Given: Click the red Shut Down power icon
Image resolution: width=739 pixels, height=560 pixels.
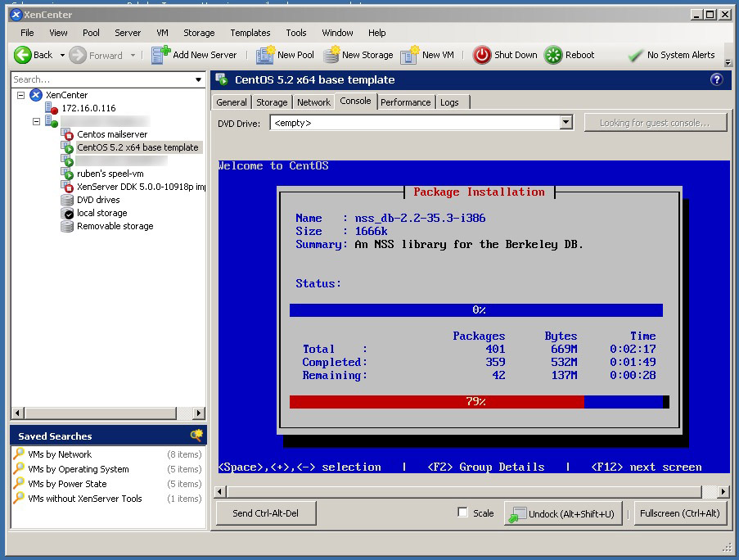Looking at the screenshot, I should [482, 55].
